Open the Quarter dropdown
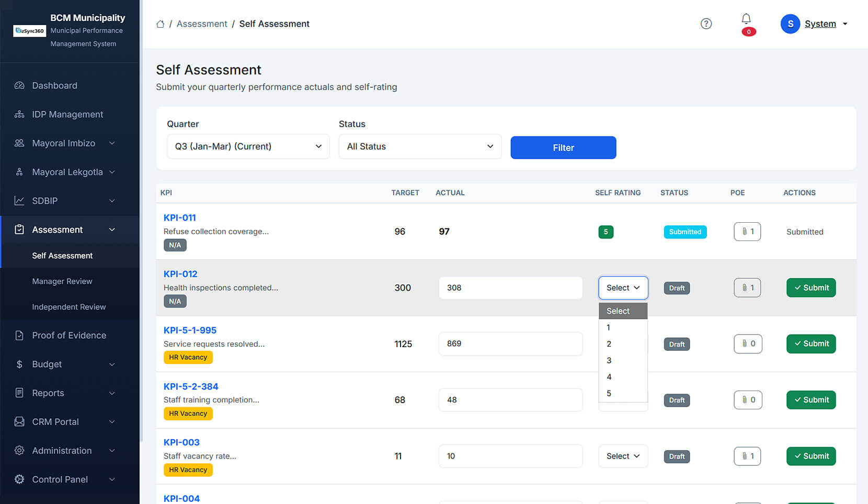The height and width of the screenshot is (504, 868). click(248, 146)
